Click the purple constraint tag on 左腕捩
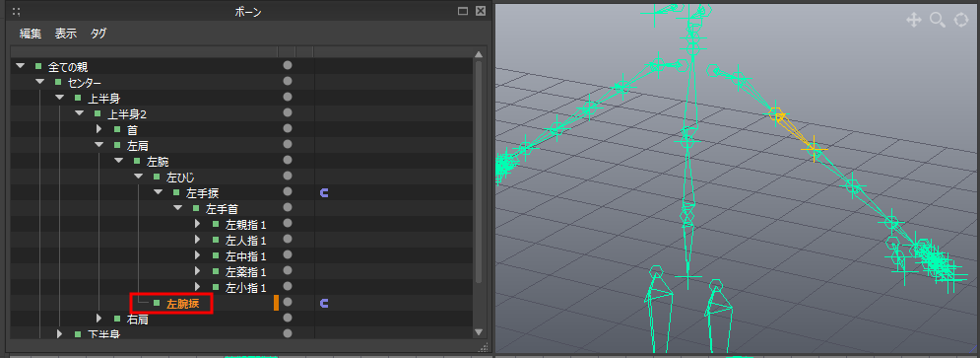The width and height of the screenshot is (980, 358). [x=324, y=304]
